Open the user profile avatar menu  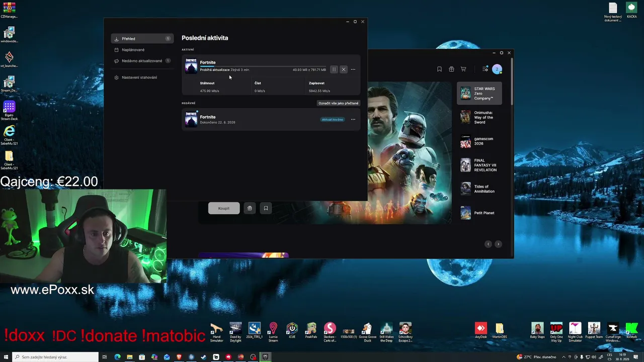pyautogui.click(x=497, y=69)
